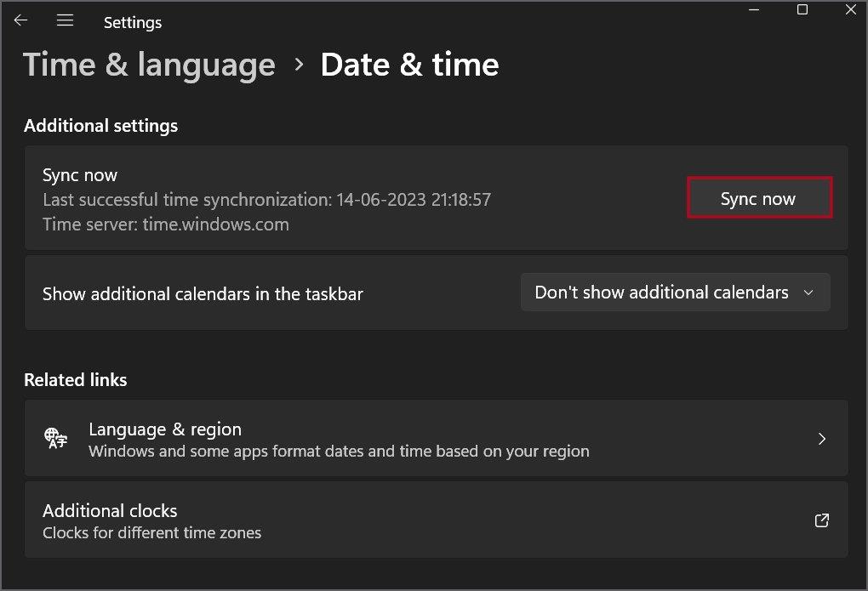Click the 'Windows and some apps format dates' description
This screenshot has height=591, width=868.
pyautogui.click(x=339, y=452)
